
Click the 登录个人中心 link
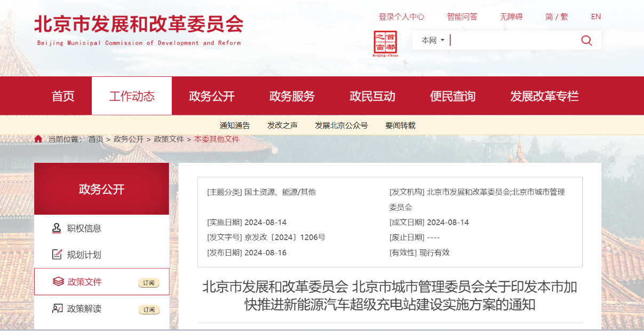click(x=401, y=17)
